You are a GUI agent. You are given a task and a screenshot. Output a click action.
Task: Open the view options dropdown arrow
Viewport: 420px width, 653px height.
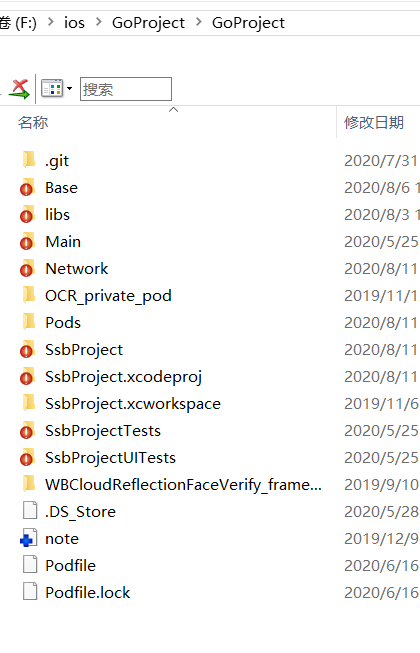[x=70, y=88]
